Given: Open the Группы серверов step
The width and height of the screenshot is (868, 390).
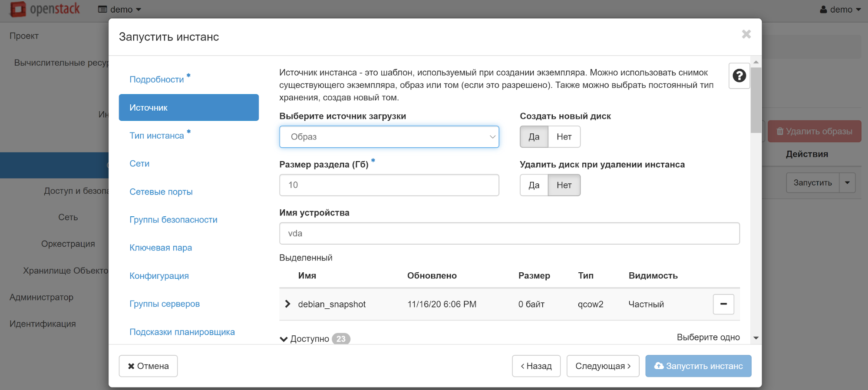Looking at the screenshot, I should tap(165, 304).
